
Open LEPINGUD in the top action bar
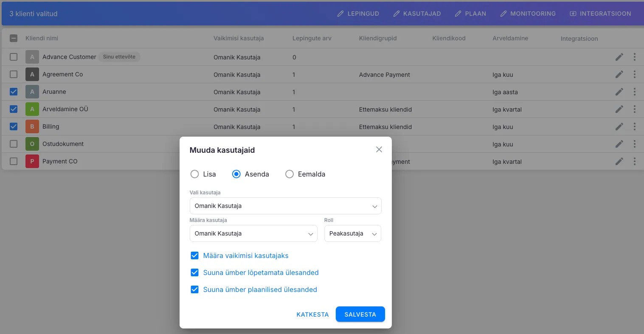tap(358, 14)
